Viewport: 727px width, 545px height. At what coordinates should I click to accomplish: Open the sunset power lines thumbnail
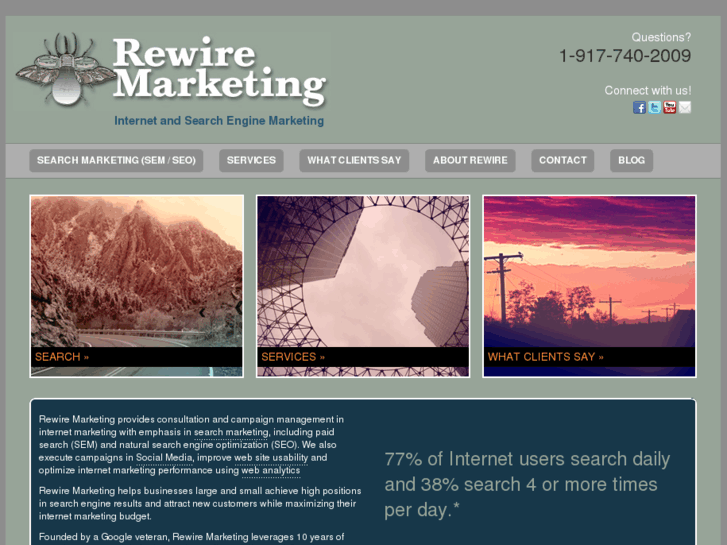tap(589, 286)
